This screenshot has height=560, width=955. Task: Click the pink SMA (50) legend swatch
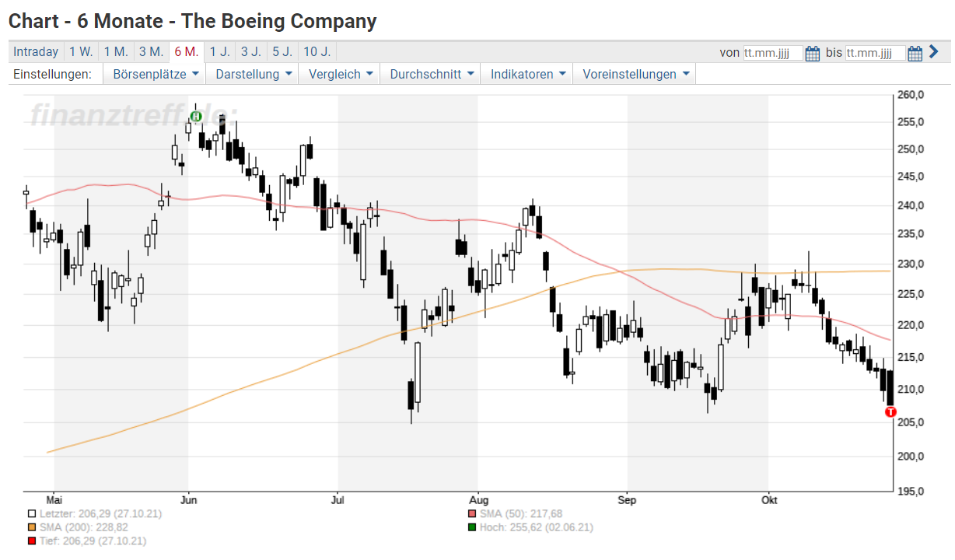tap(471, 513)
